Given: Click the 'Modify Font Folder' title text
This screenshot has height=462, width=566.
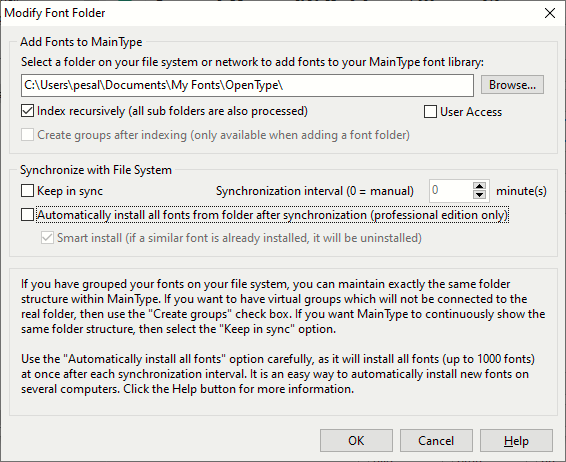Looking at the screenshot, I should coord(55,13).
